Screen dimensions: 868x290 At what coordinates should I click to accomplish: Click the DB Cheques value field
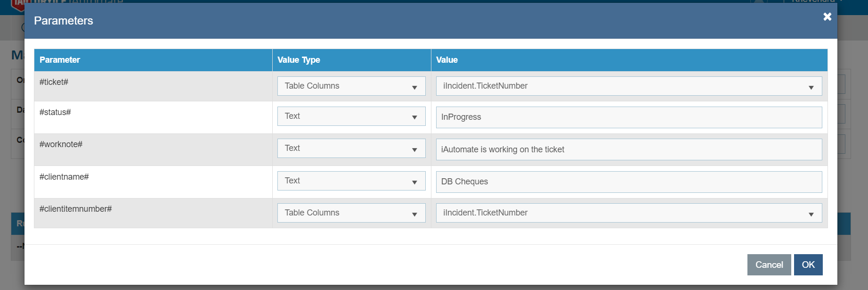628,182
